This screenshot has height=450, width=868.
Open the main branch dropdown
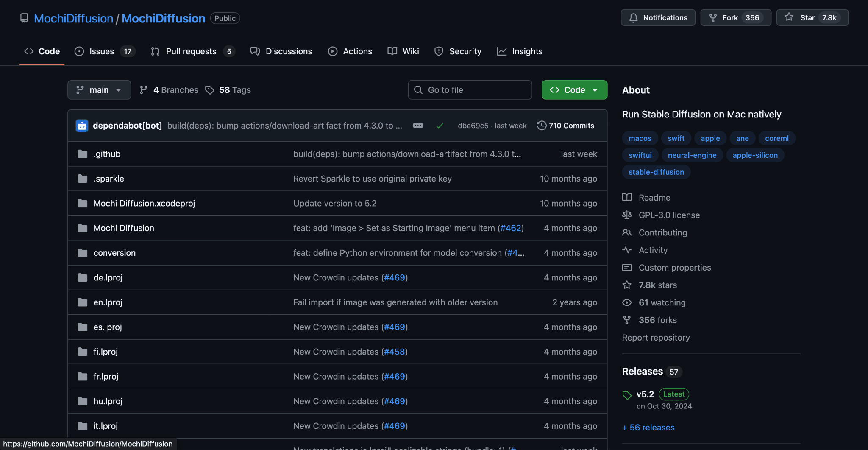pyautogui.click(x=99, y=90)
